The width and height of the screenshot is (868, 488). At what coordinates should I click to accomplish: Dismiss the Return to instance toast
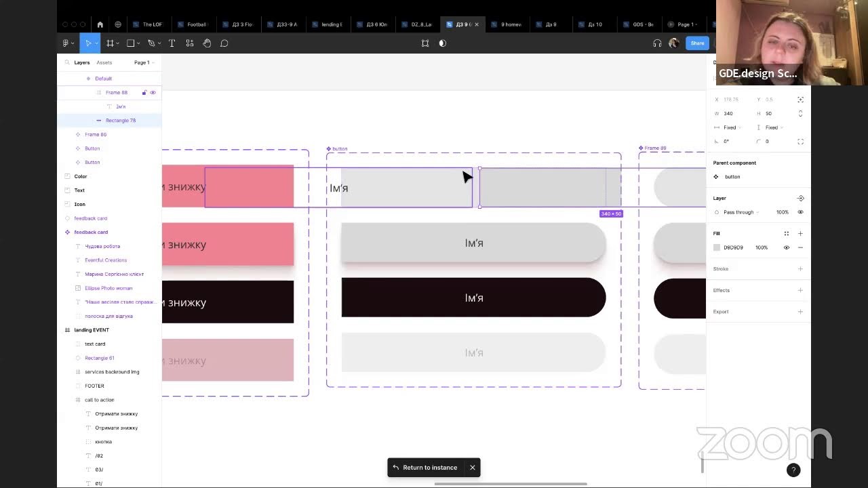tap(473, 468)
